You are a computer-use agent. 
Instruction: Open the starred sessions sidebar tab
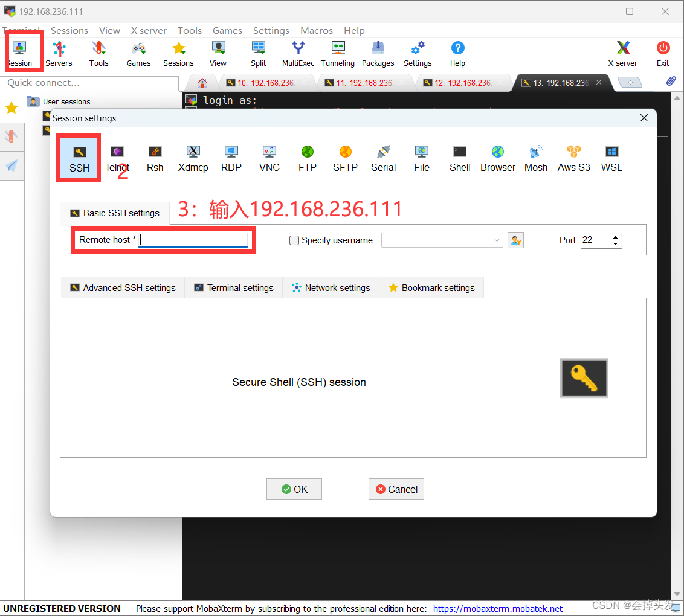[x=11, y=107]
